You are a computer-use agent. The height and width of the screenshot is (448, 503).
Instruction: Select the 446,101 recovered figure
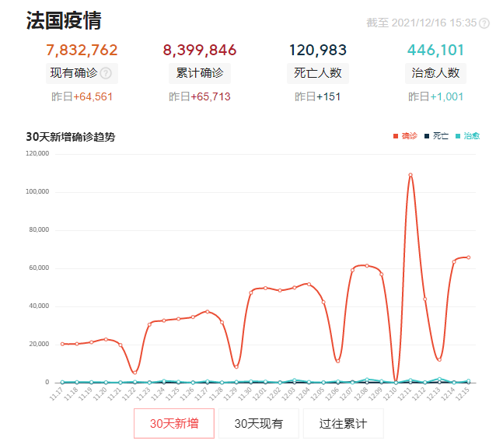click(x=435, y=50)
